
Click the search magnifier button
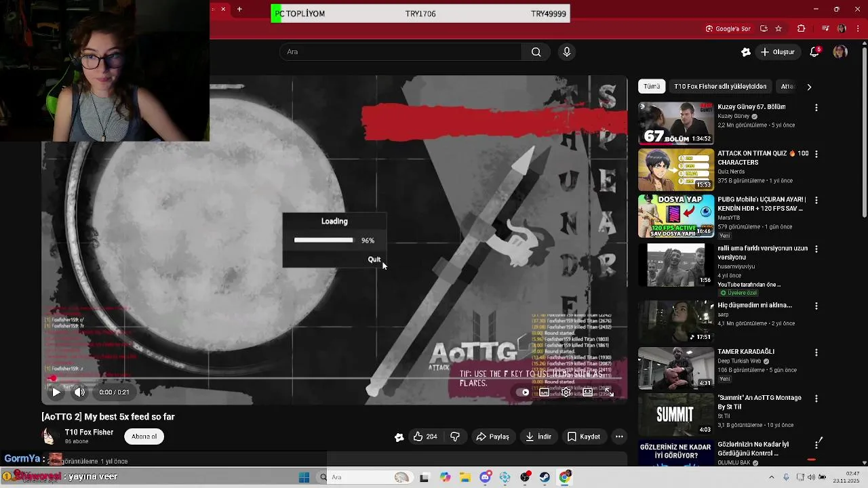coord(536,52)
